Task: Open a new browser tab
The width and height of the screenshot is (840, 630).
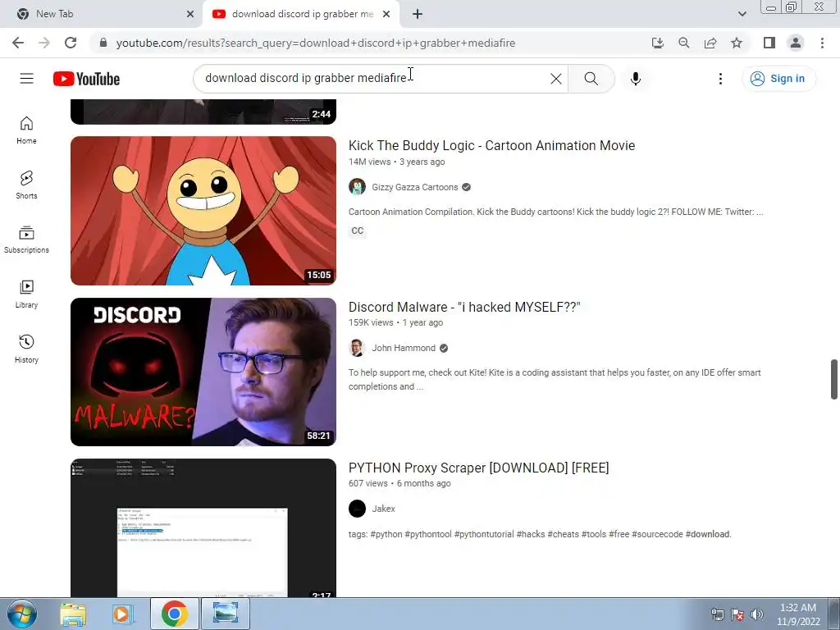Action: (x=418, y=14)
